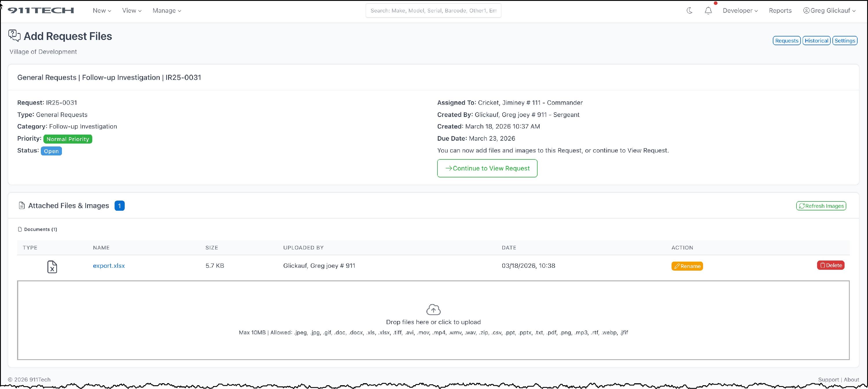This screenshot has width=868, height=389.
Task: Switch to the Historical tab
Action: (816, 41)
